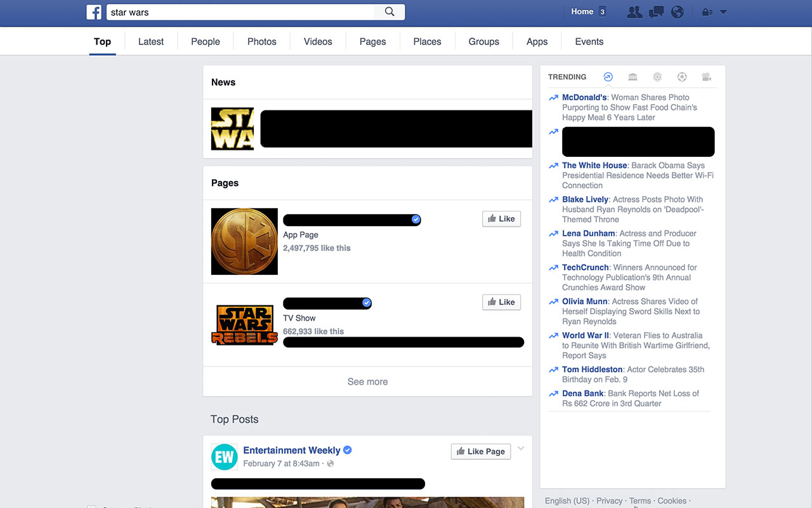Click the 662,933 like this text
This screenshot has width=812, height=508.
[313, 331]
